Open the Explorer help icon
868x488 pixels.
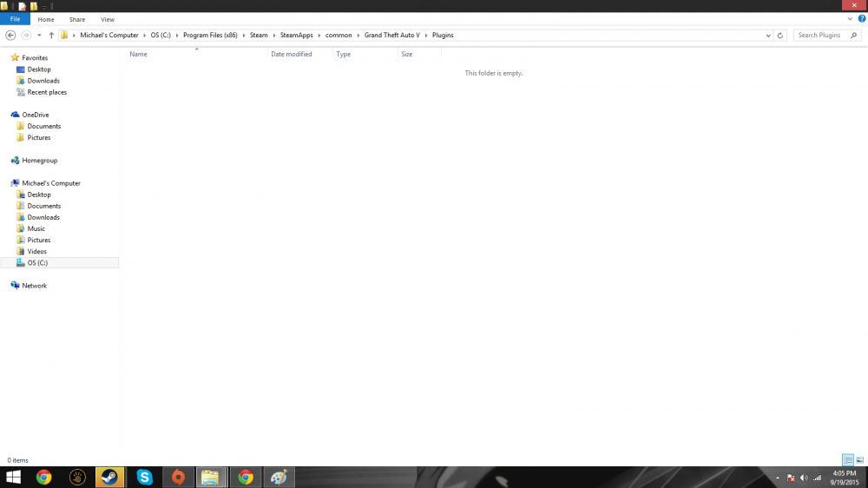point(861,19)
